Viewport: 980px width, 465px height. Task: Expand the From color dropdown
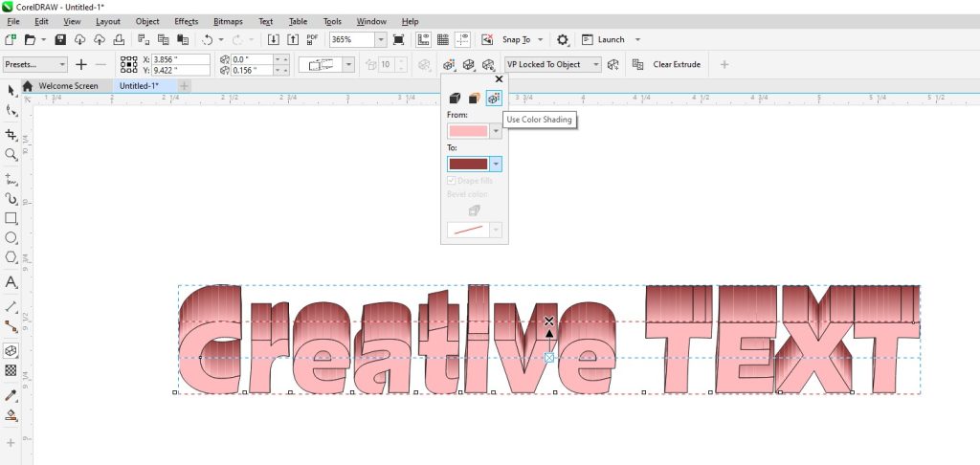[x=496, y=131]
